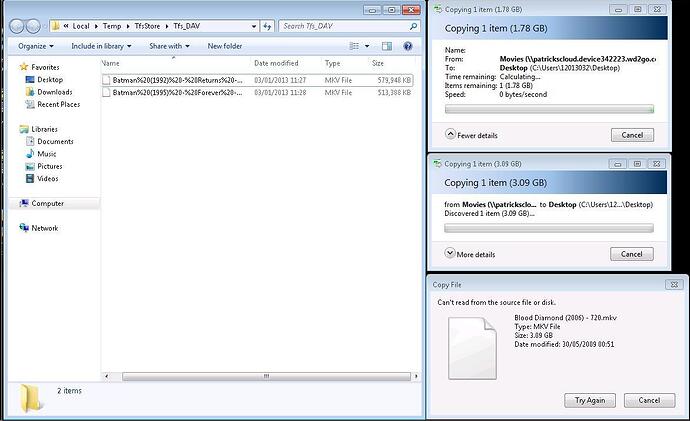
Task: Click the Forward navigation arrow in Explorer
Action: (33, 26)
